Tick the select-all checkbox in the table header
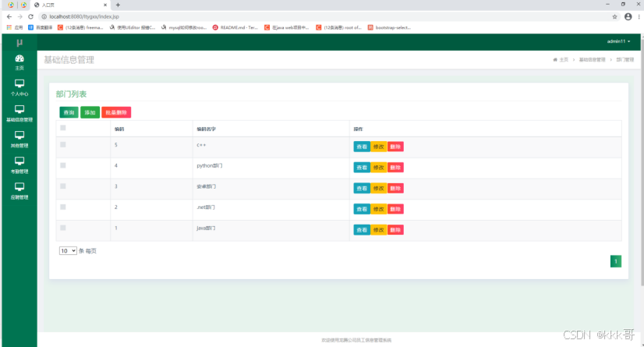Screen dimensions: 644x347 (63, 128)
